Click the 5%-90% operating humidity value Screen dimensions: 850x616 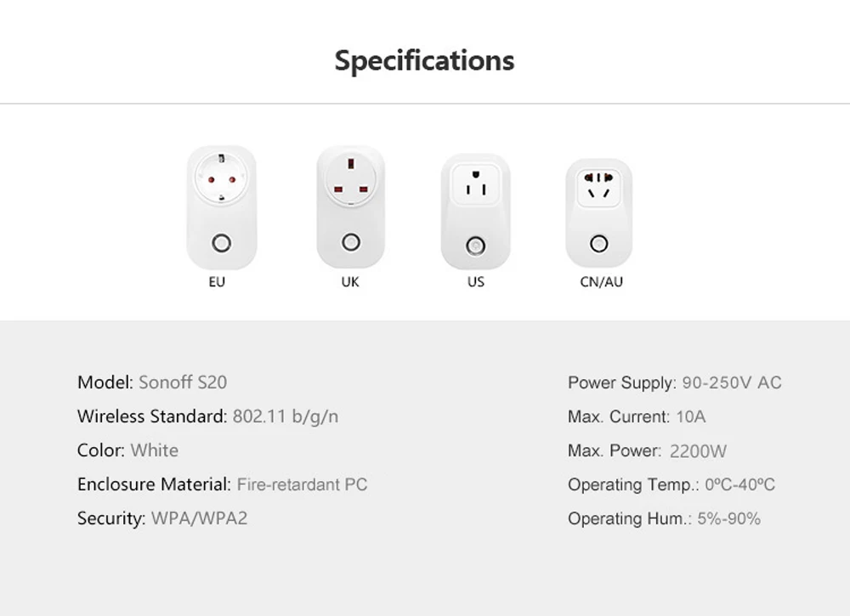(729, 518)
